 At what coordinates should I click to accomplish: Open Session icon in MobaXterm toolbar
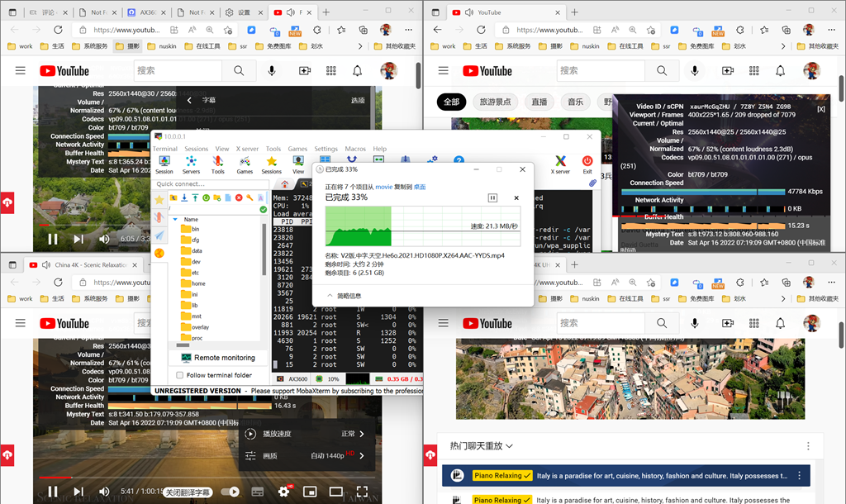point(164,164)
